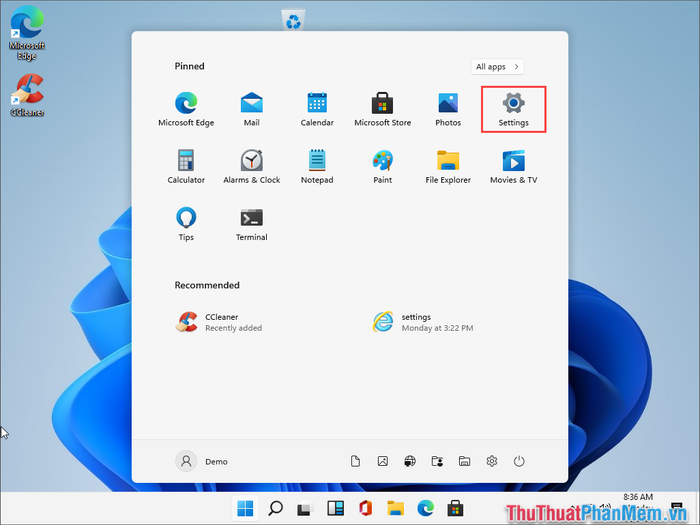This screenshot has width=700, height=525.
Task: Open the Demo user account menu
Action: [x=202, y=461]
